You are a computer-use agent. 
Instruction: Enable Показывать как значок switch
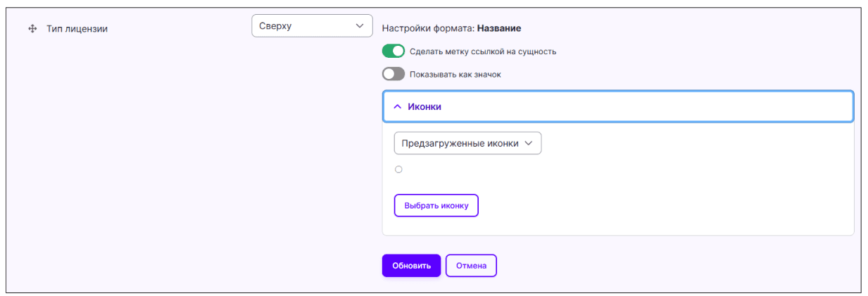[394, 73]
